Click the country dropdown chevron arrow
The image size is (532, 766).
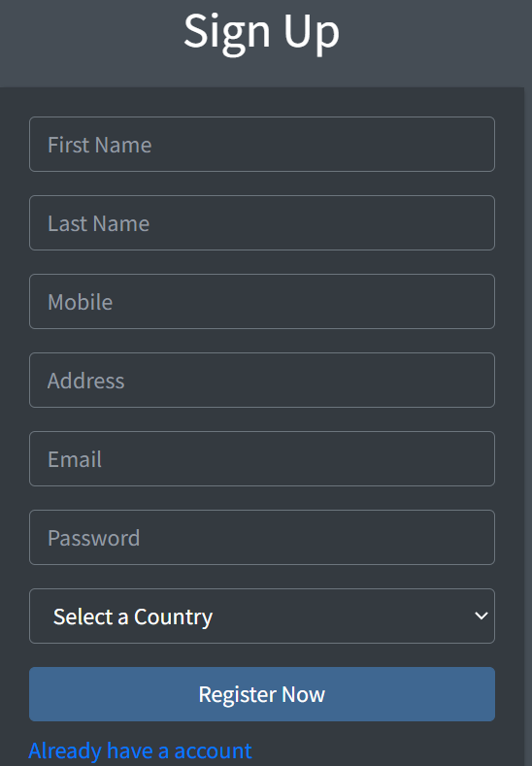point(482,616)
